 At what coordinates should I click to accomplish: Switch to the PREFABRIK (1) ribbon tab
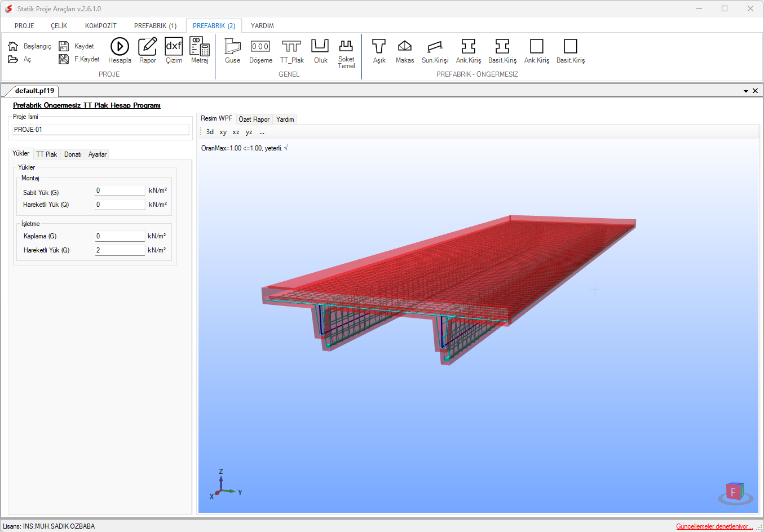click(155, 26)
